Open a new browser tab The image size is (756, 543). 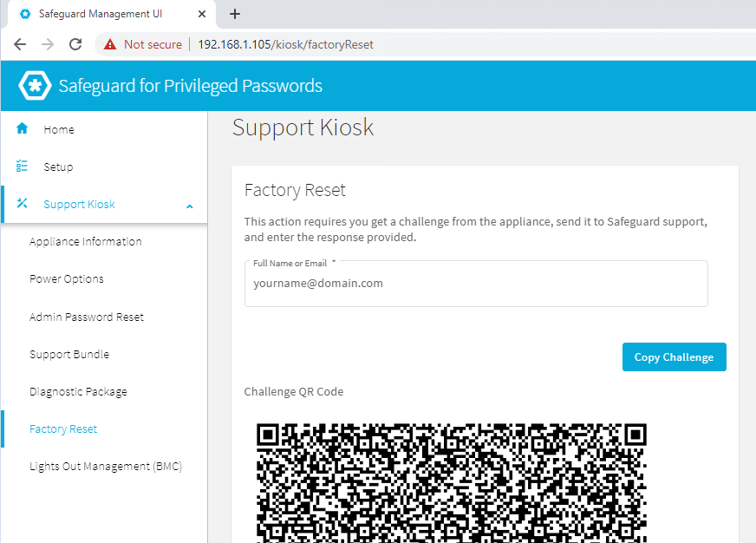pos(235,14)
